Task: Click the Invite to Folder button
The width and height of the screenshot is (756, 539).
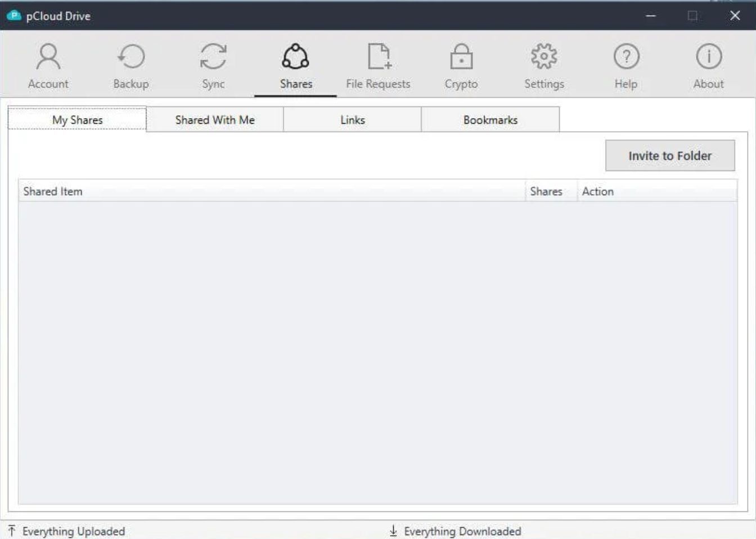Action: [x=670, y=155]
